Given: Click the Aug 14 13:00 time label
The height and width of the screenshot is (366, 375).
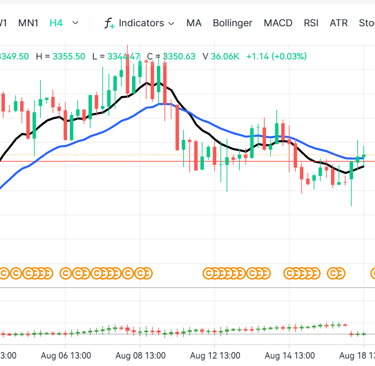Looking at the screenshot, I should point(290,356).
